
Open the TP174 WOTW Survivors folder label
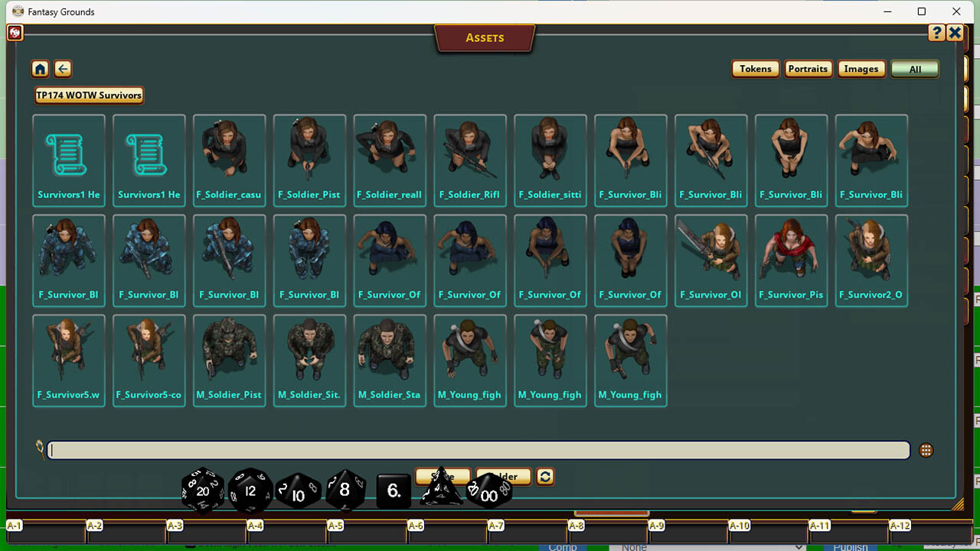click(89, 96)
